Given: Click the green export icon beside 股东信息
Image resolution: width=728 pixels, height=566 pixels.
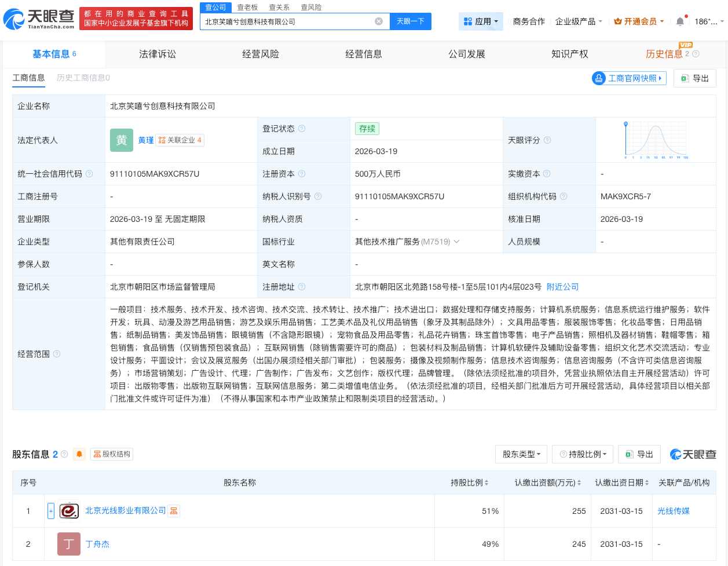Looking at the screenshot, I should point(628,454).
